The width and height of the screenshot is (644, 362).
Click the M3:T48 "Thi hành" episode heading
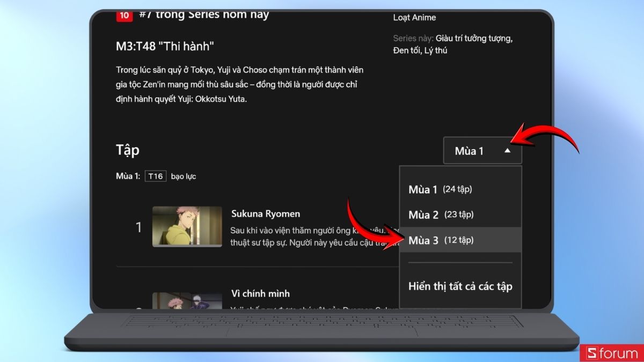pos(165,47)
